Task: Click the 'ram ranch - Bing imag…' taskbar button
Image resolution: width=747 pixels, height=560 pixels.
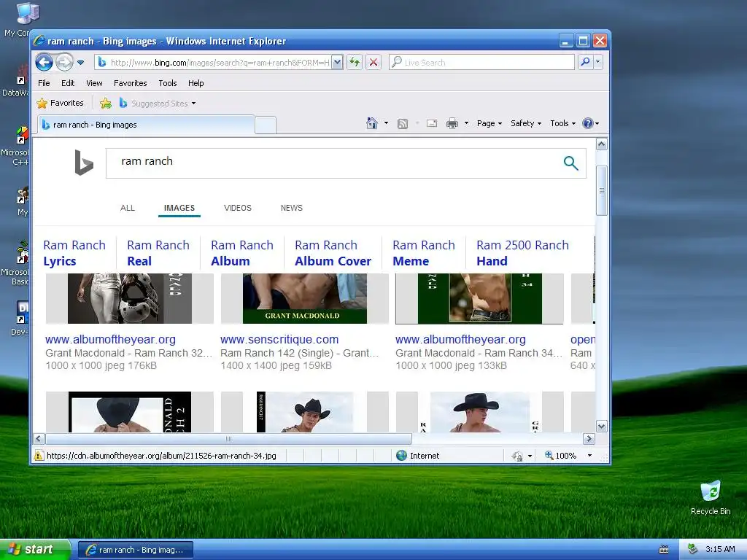Action: (135, 550)
